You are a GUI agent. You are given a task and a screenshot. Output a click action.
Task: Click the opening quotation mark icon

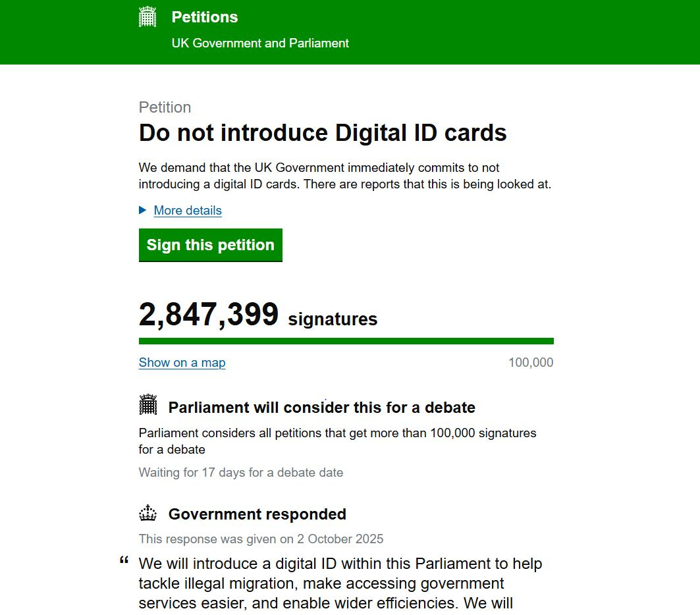[124, 561]
